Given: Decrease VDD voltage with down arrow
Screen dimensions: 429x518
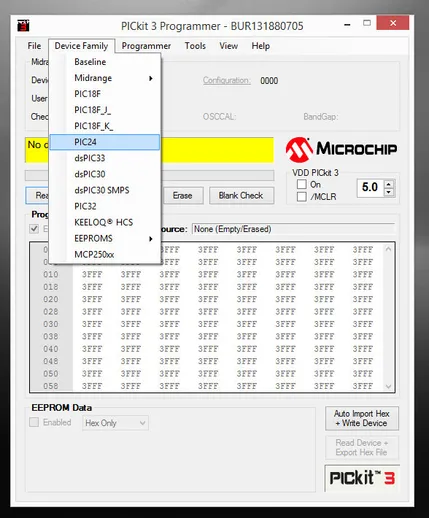Looking at the screenshot, I should point(388,192).
